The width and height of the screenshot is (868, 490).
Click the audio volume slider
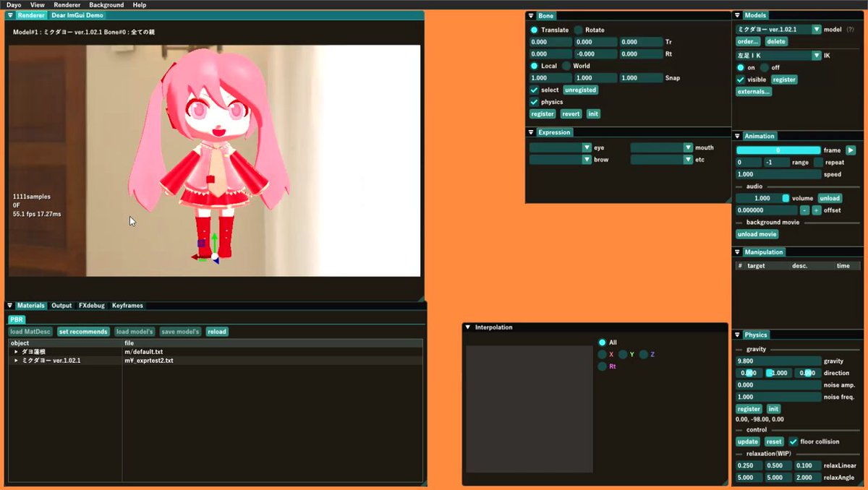tap(762, 198)
